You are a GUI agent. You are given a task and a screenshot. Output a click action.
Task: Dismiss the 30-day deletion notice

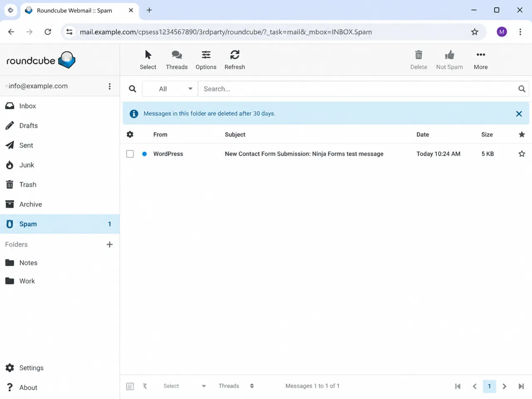coord(519,113)
